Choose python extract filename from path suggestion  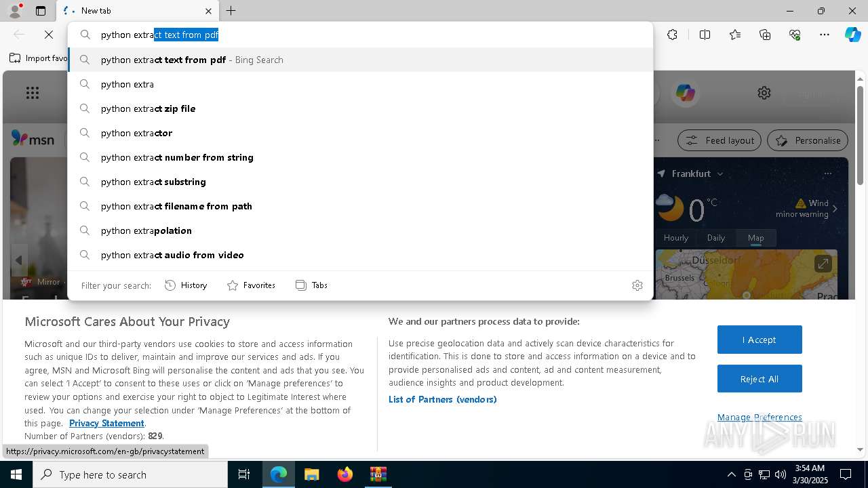(360, 206)
